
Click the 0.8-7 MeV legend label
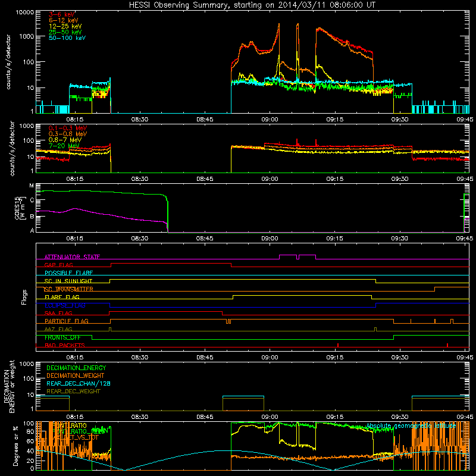65,140
